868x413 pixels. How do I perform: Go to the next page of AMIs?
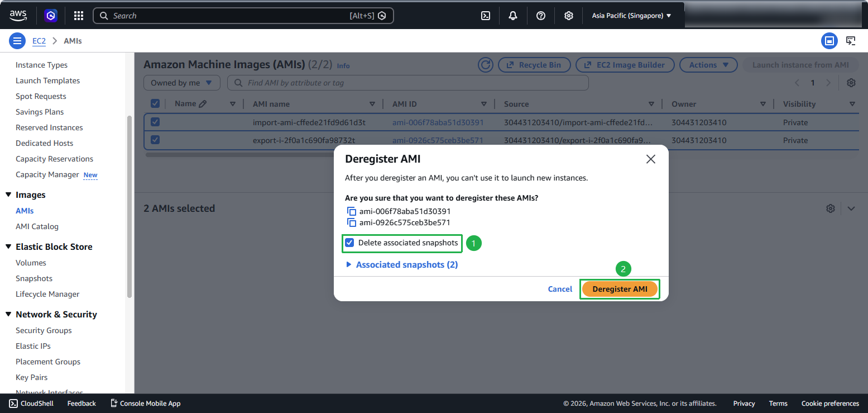pos(828,83)
